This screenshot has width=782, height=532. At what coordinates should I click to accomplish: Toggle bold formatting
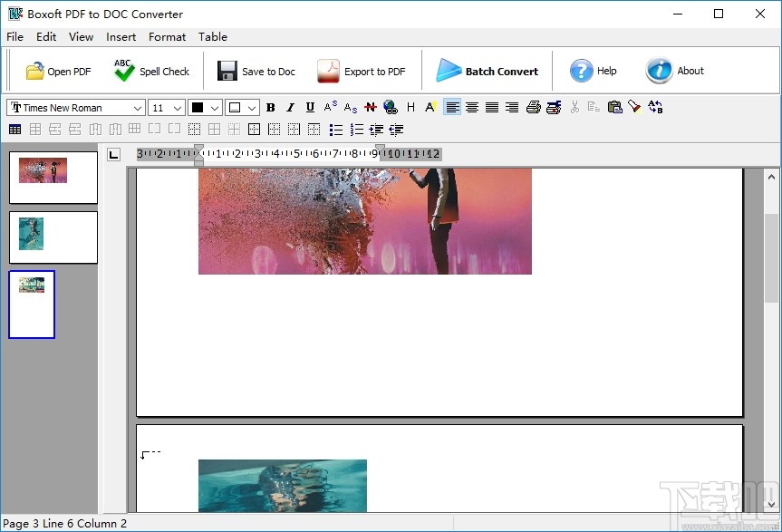pos(270,107)
